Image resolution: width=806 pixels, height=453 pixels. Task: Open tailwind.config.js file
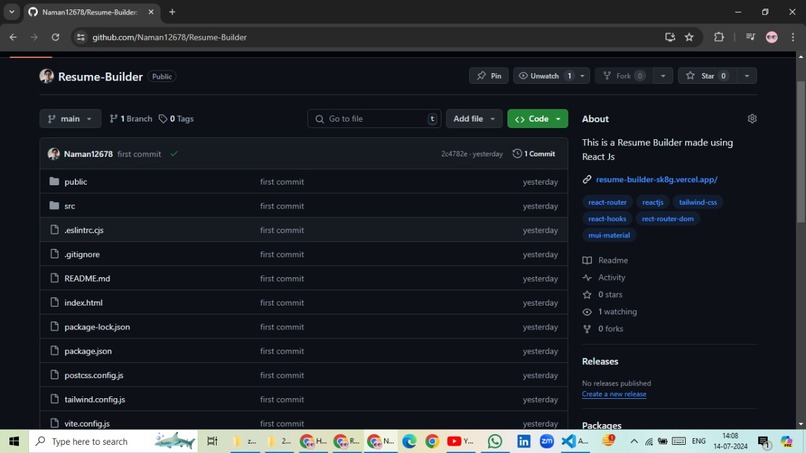click(95, 399)
